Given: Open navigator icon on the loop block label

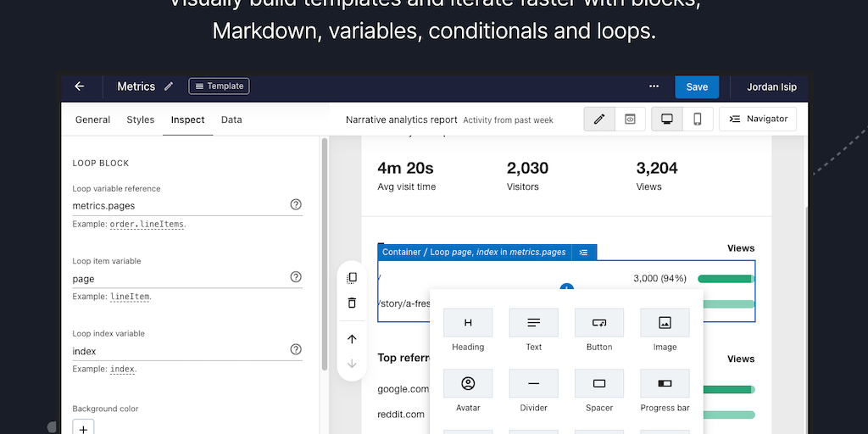Looking at the screenshot, I should point(583,253).
